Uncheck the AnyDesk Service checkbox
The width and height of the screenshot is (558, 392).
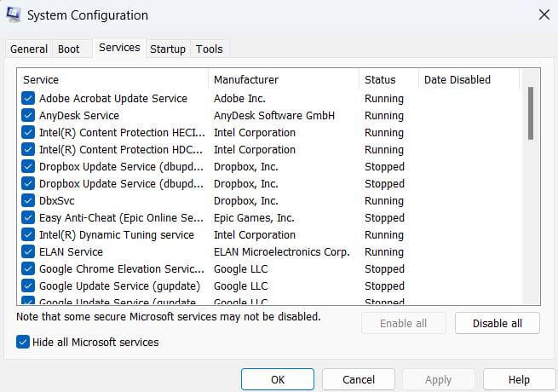point(28,115)
